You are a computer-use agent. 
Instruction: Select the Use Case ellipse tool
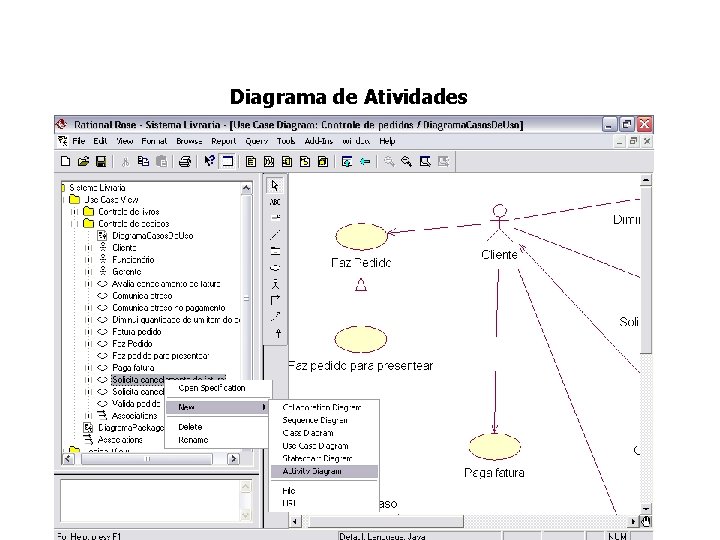[x=275, y=268]
